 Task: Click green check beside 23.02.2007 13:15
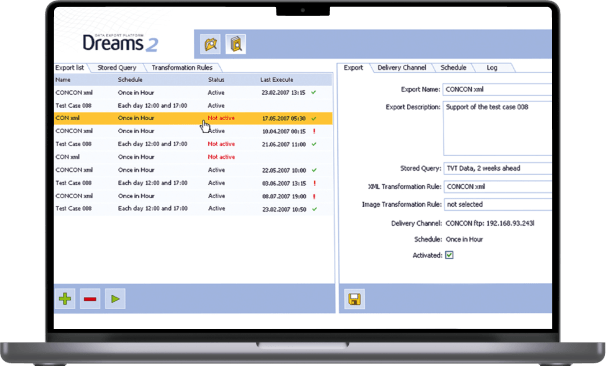[313, 93]
